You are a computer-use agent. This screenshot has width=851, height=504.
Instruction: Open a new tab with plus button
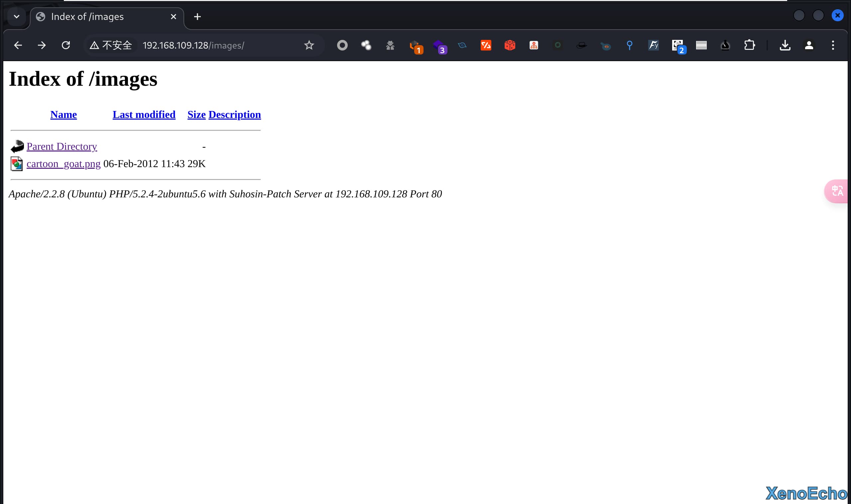click(197, 17)
